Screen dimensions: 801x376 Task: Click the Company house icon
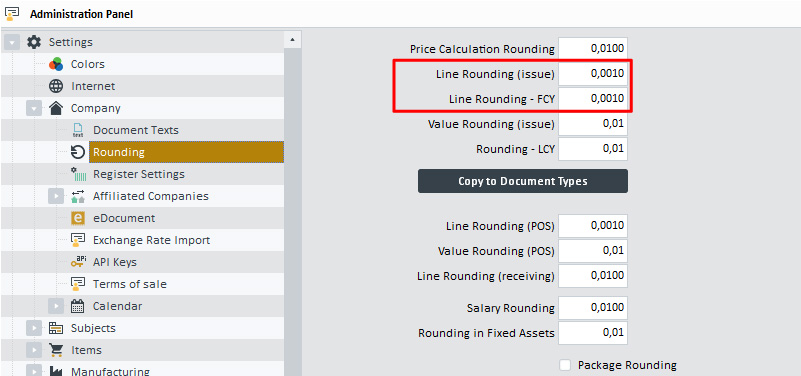56,108
